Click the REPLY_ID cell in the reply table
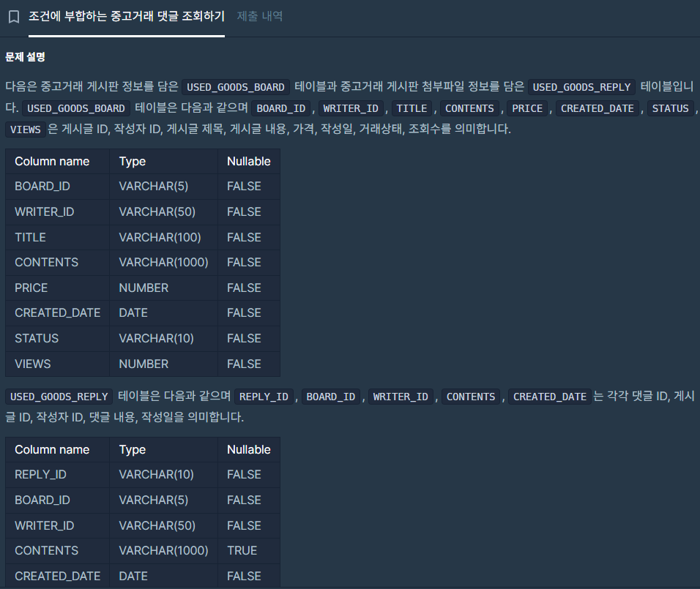Viewport: 700px width, 589px height. (57, 474)
